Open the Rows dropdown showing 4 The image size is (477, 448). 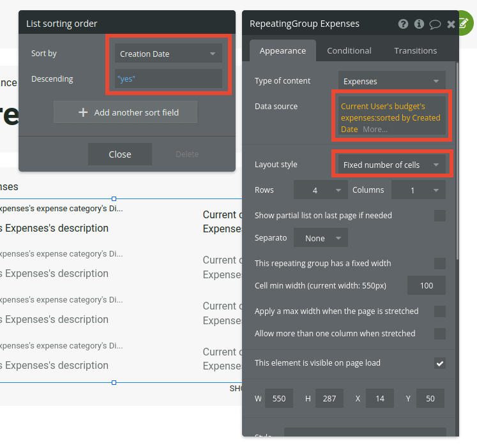[x=321, y=190]
